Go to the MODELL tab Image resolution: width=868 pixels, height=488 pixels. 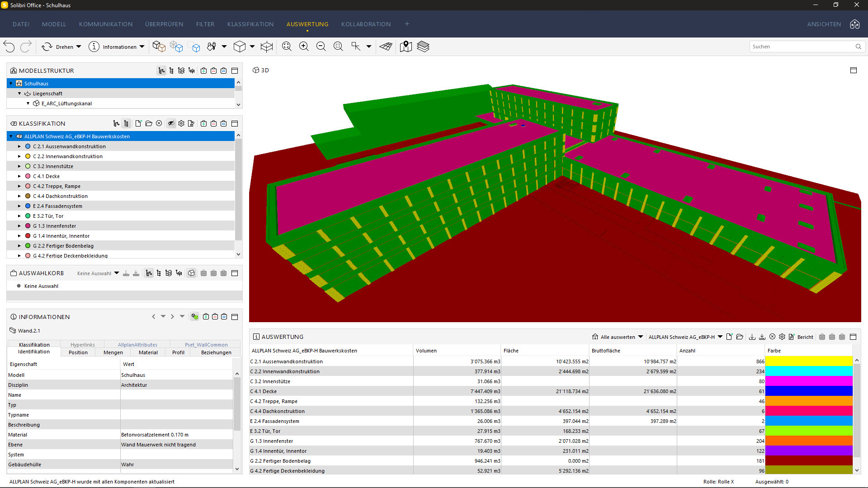54,24
